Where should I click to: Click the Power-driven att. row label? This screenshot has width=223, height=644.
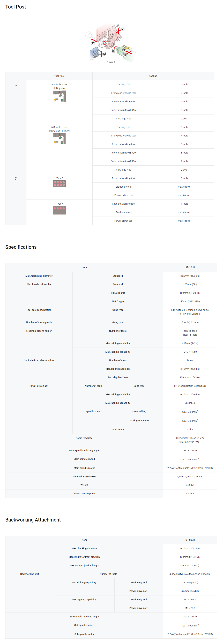pyautogui.click(x=39, y=386)
